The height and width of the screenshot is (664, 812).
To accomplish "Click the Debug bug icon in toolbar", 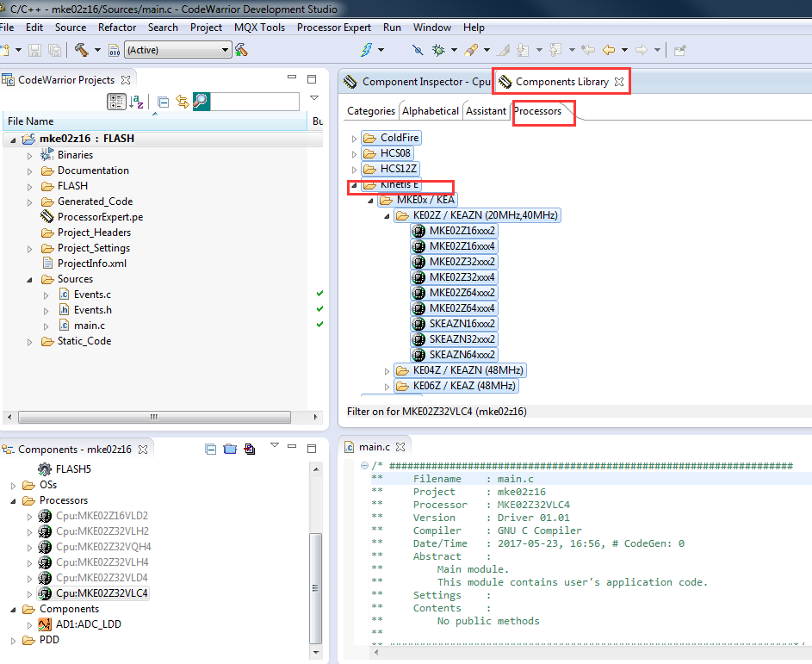I will (437, 50).
